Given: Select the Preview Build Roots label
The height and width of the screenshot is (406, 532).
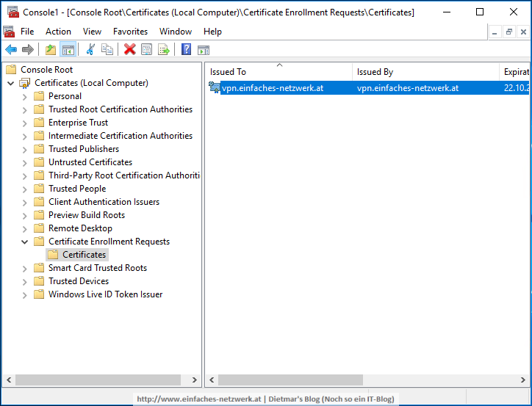Looking at the screenshot, I should click(87, 215).
